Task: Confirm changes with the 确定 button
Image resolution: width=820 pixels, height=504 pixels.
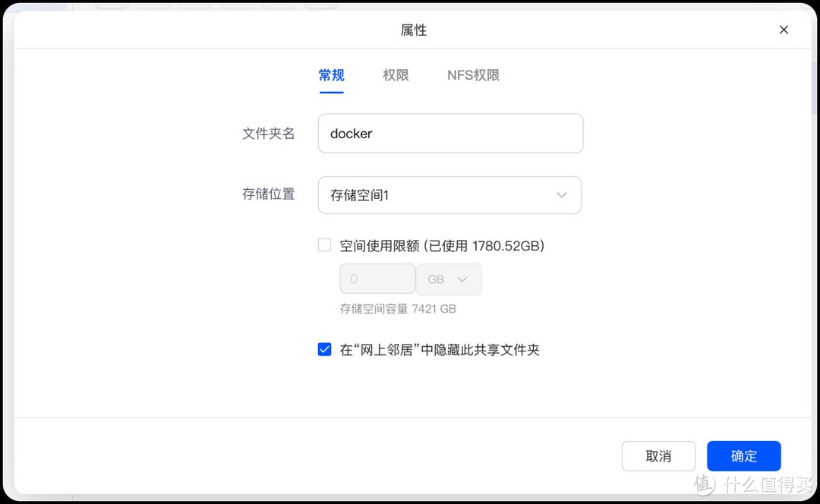Action: point(743,455)
